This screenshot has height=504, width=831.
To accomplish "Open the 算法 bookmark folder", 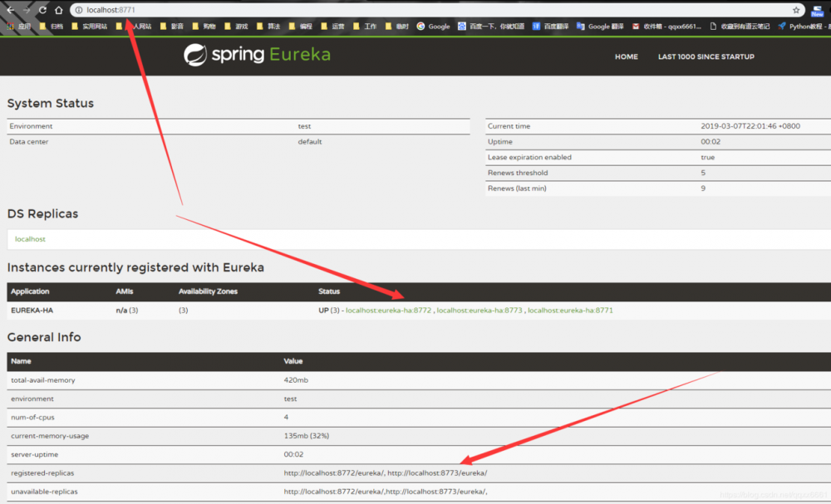I will click(268, 26).
